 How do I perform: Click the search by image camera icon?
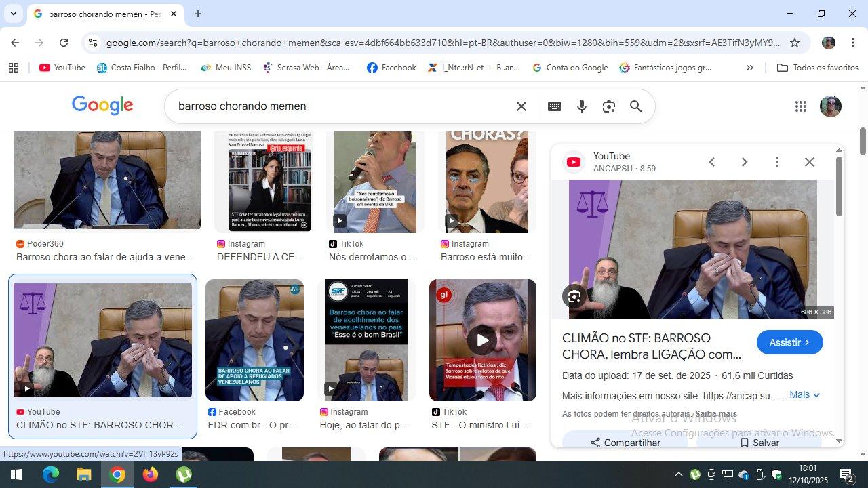click(x=608, y=106)
